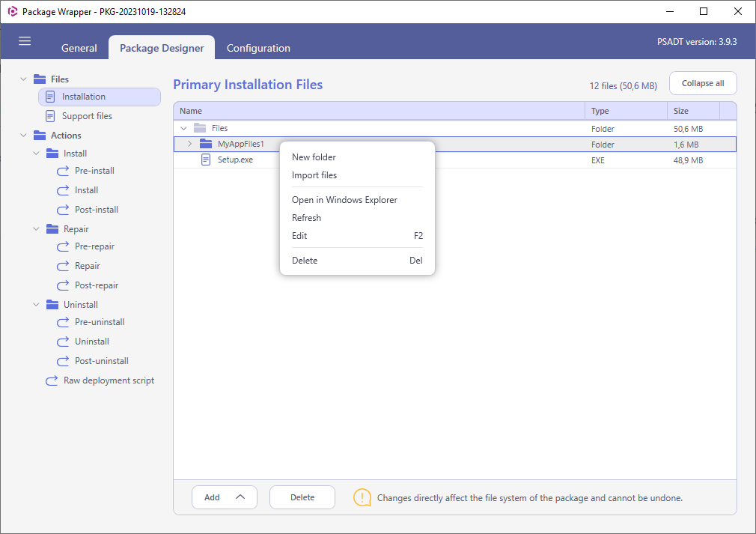Collapse the Files folder row in table
The width and height of the screenshot is (756, 534).
[x=183, y=128]
